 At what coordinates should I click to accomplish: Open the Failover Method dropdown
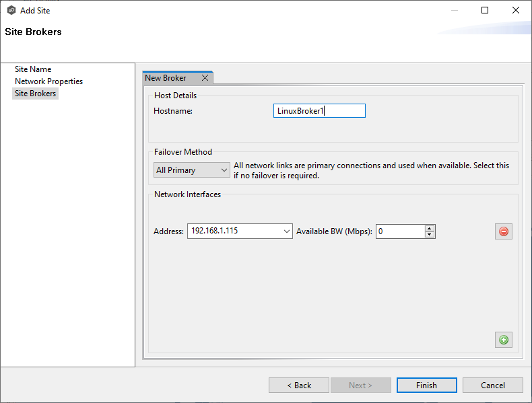[x=191, y=170]
